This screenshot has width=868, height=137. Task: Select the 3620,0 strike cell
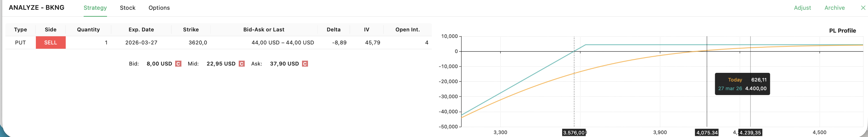198,43
